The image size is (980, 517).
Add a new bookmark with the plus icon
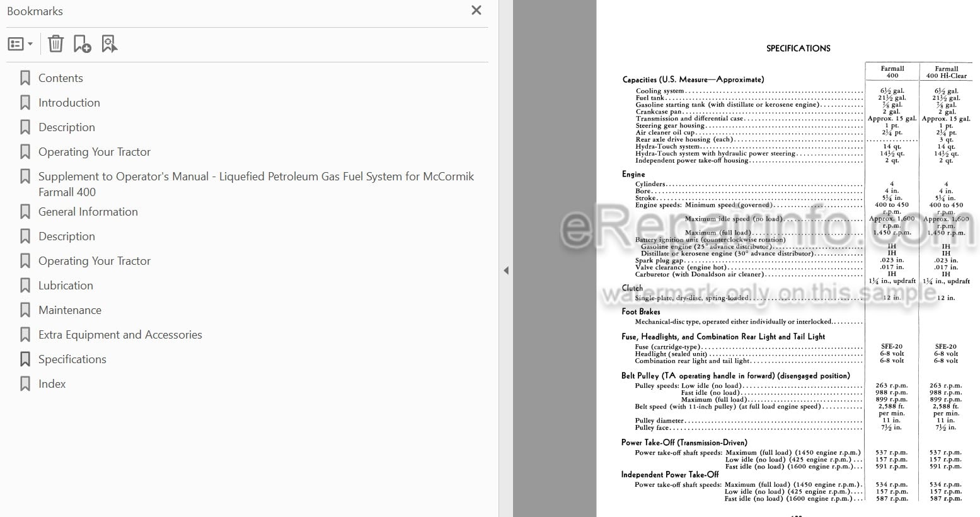tap(82, 44)
